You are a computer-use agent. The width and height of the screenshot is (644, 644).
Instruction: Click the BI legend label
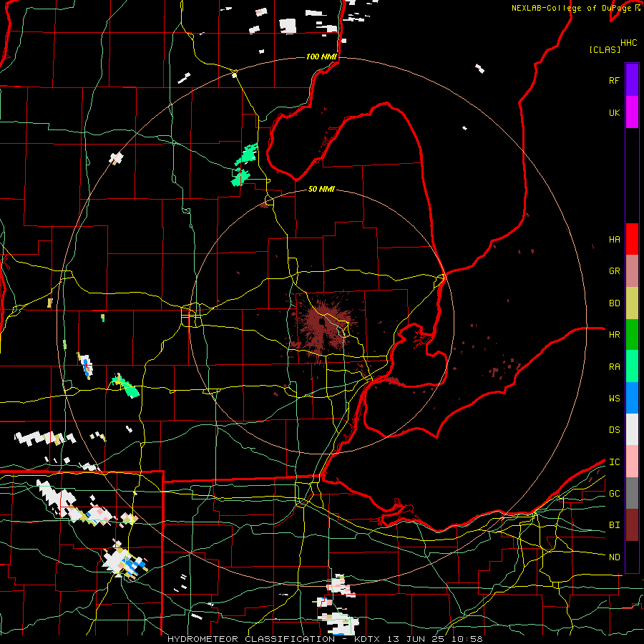tap(614, 525)
